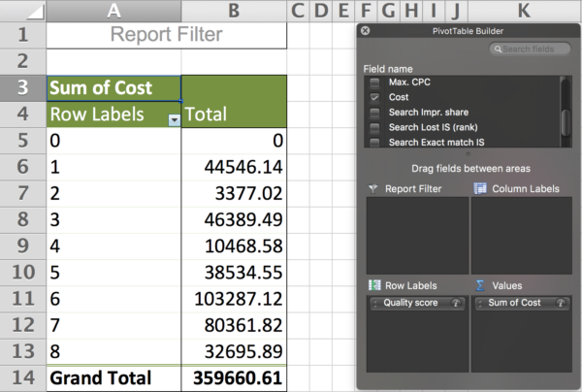
Task: Click the Column Labels grid icon
Action: [x=480, y=188]
